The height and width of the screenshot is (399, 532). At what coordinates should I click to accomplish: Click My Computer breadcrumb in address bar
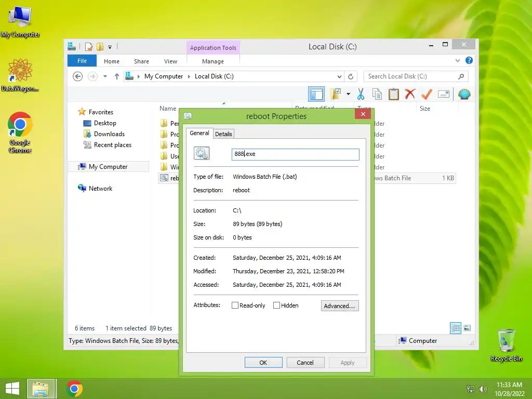(x=164, y=76)
